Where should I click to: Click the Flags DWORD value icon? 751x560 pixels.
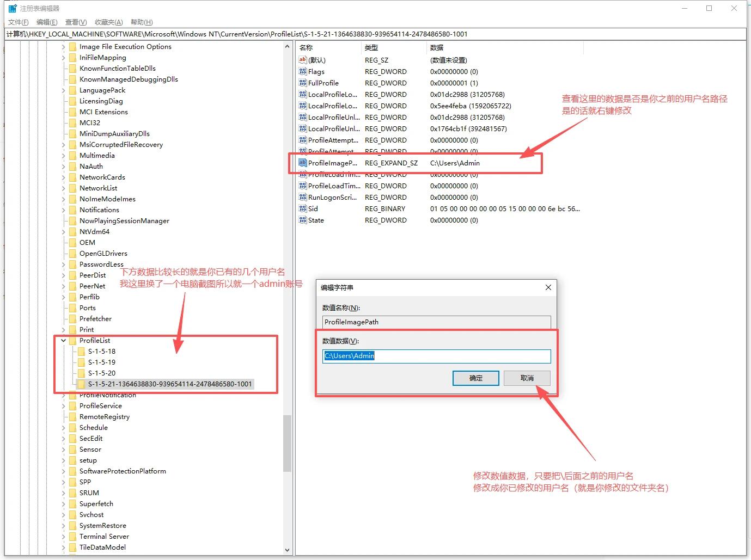tap(303, 71)
